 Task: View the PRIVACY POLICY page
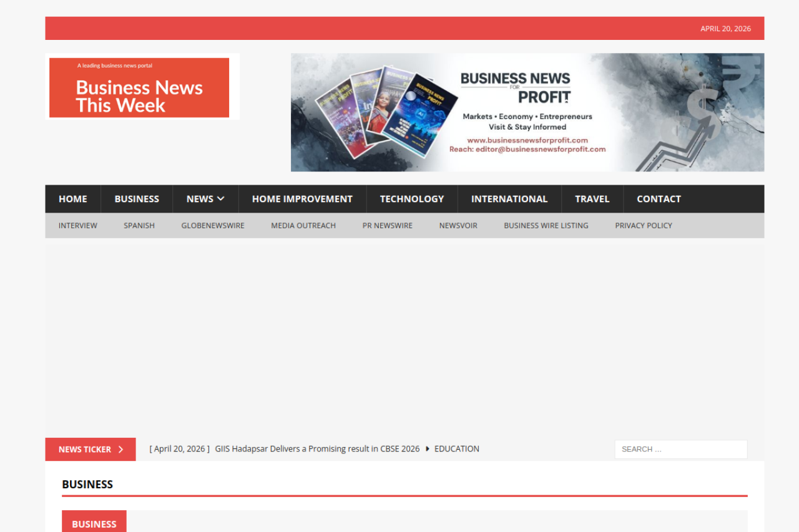(x=644, y=226)
